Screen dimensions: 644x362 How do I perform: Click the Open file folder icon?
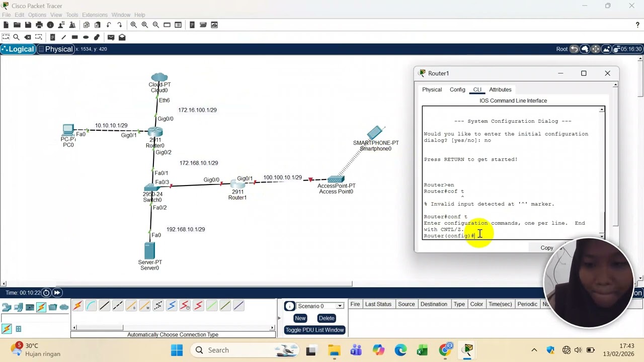[x=17, y=25]
